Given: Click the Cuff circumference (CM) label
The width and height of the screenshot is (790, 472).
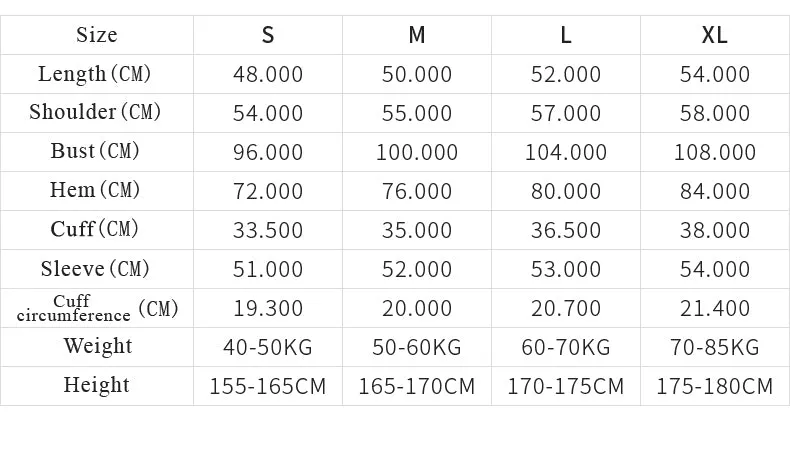Looking at the screenshot, I should click(97, 308).
